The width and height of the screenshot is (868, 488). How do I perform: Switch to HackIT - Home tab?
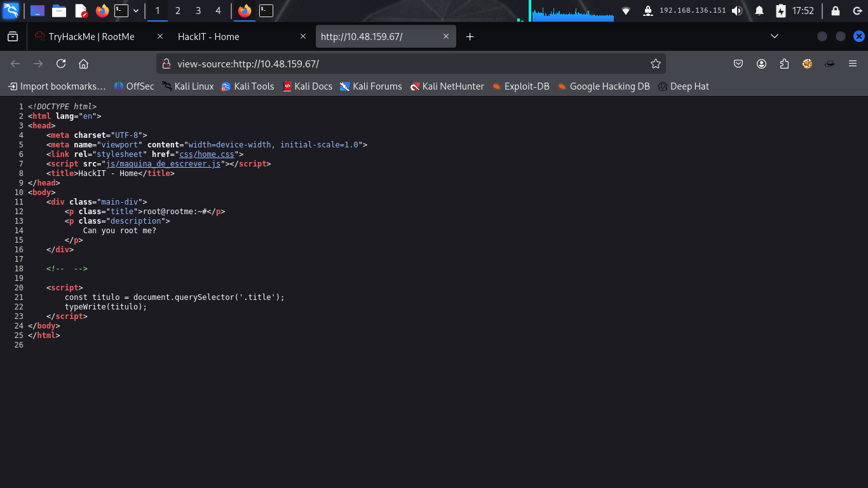tap(208, 37)
